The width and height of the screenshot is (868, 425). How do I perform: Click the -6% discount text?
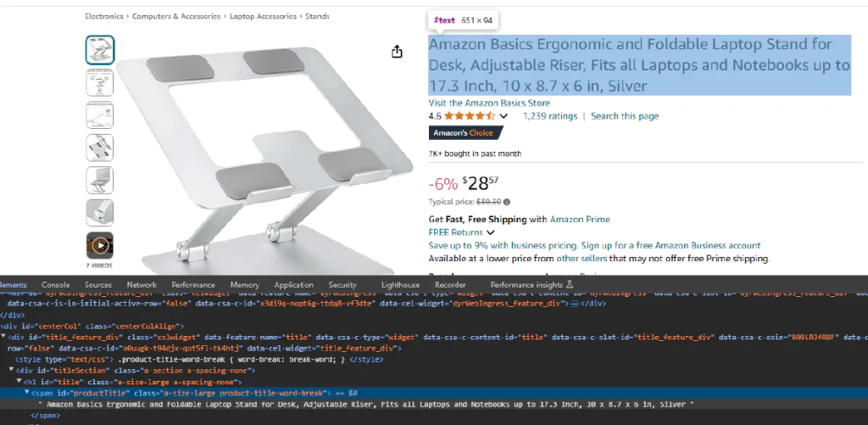[x=442, y=183]
